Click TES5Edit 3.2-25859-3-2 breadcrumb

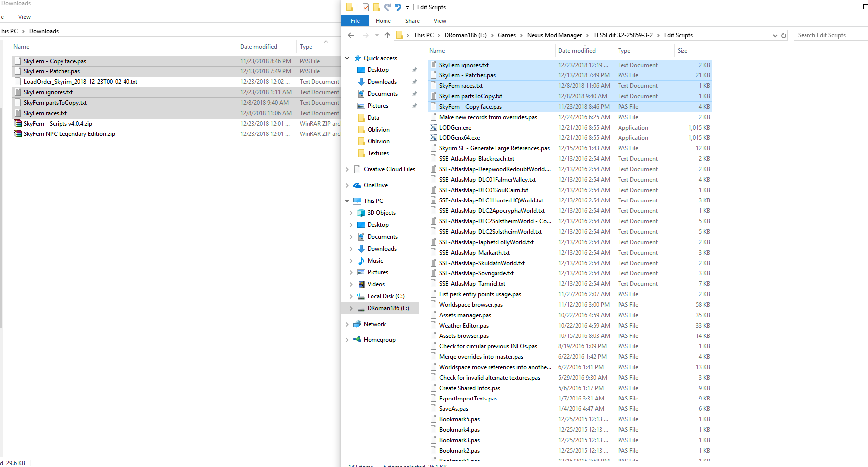623,35
